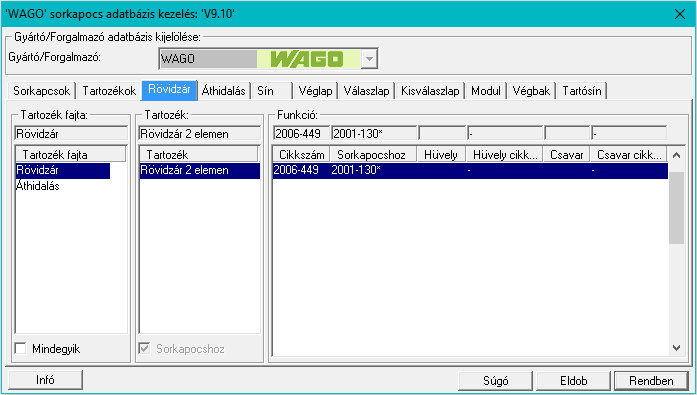Open the Véglap tab

(315, 91)
